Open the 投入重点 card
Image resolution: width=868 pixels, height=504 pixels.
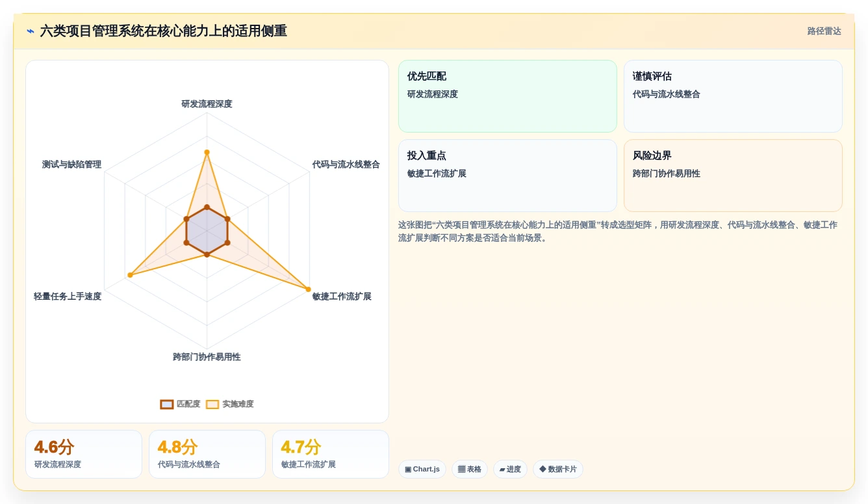tap(507, 176)
